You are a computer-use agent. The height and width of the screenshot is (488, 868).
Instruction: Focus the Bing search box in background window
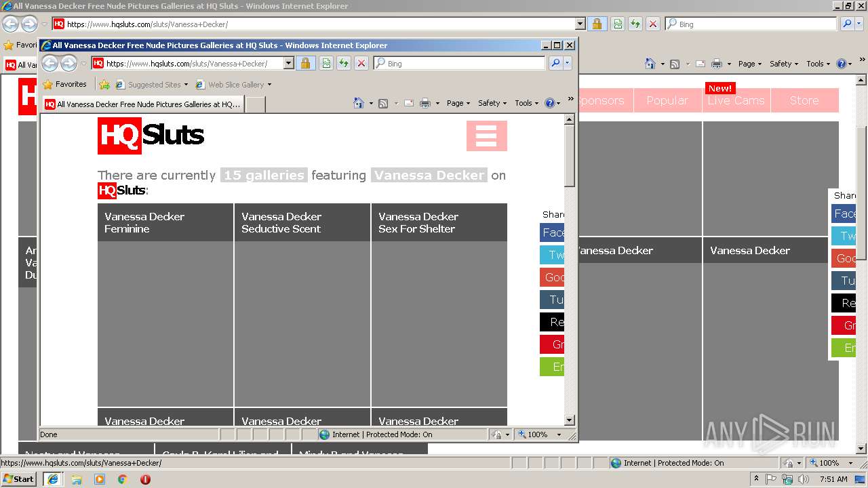click(756, 24)
